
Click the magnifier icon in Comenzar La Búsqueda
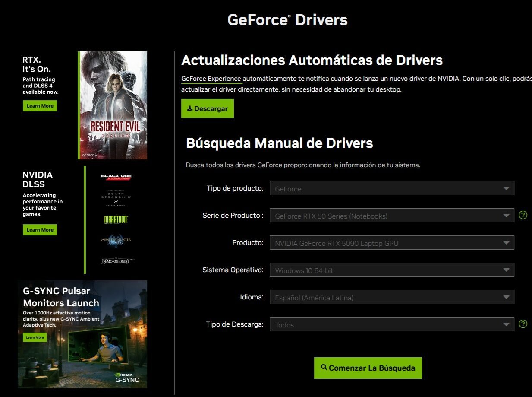[x=324, y=367]
